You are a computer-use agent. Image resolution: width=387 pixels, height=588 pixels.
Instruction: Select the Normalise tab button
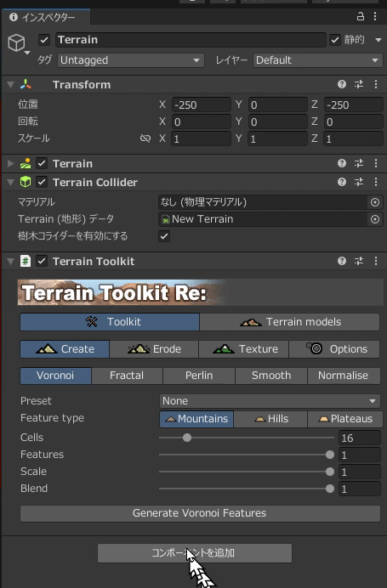344,376
